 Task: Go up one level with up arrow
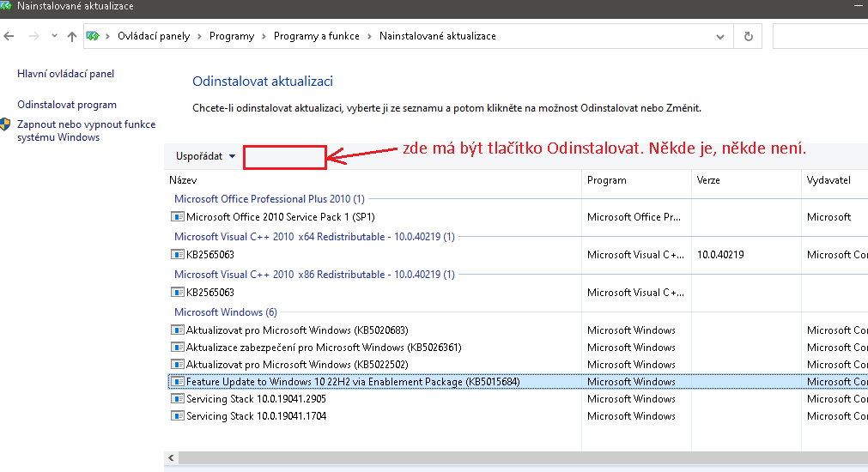pos(72,36)
